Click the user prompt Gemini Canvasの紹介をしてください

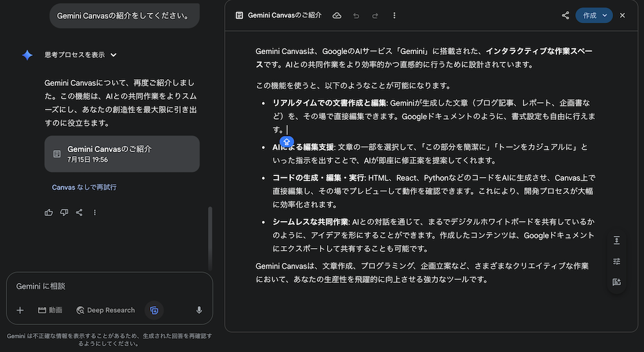coord(123,15)
